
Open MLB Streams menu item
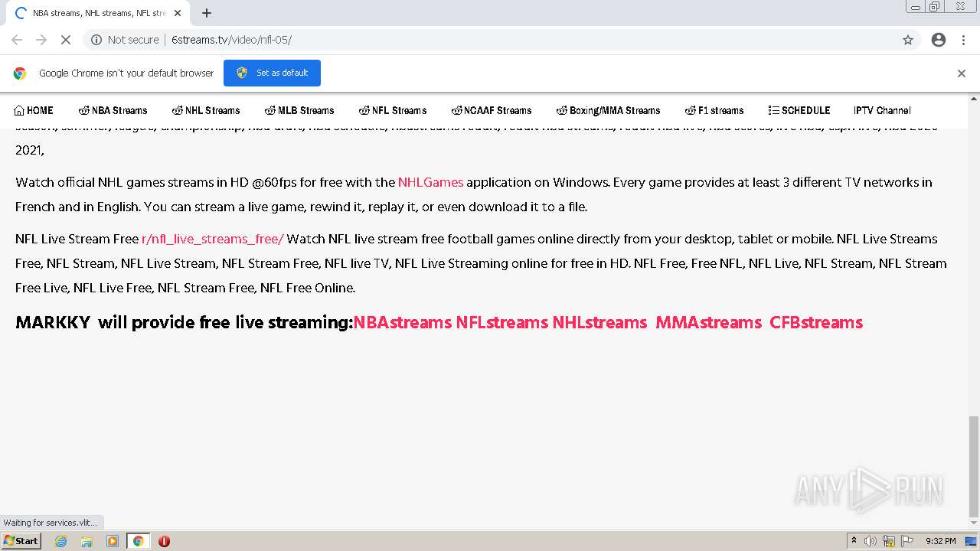coord(299,110)
